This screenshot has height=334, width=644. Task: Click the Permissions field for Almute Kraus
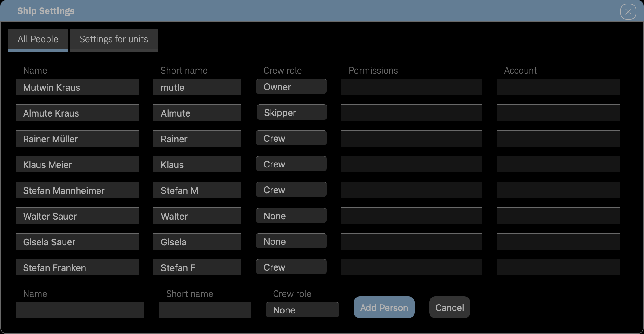pyautogui.click(x=411, y=113)
